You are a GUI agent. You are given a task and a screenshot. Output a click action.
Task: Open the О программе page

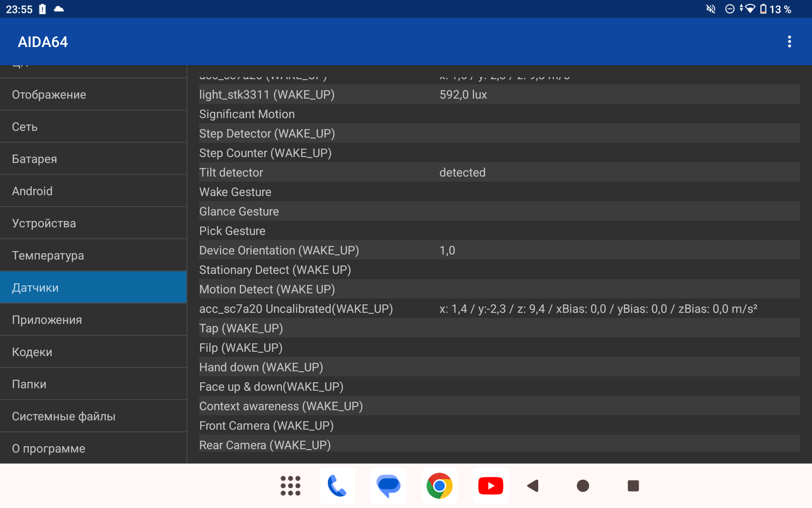[x=93, y=448]
